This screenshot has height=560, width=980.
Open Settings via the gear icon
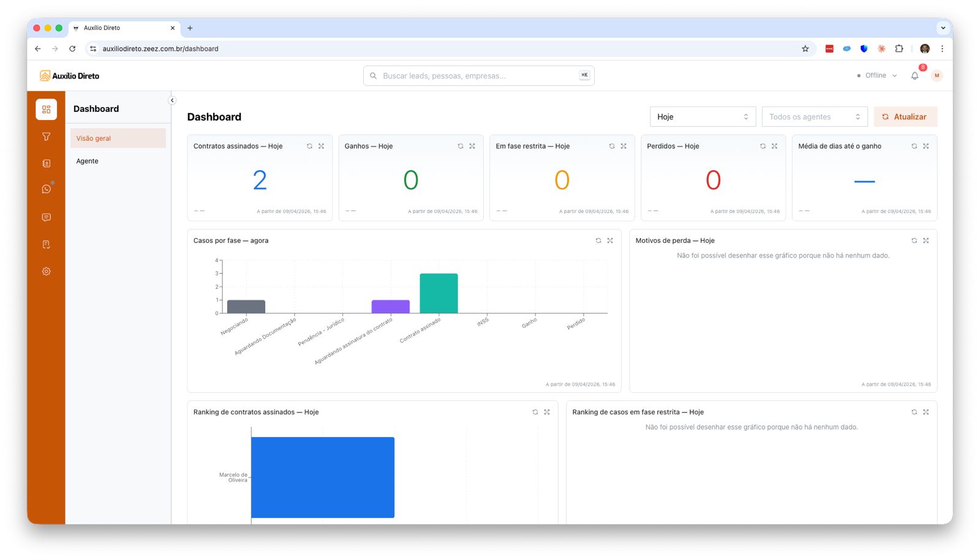click(46, 271)
